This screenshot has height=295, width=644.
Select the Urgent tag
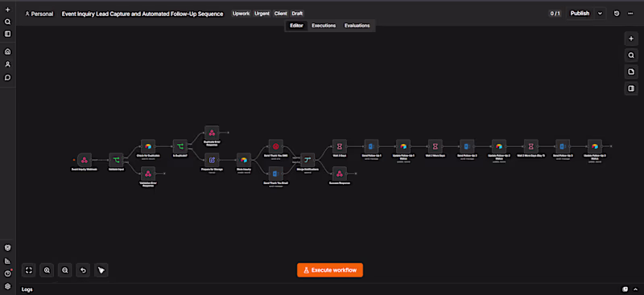click(262, 14)
